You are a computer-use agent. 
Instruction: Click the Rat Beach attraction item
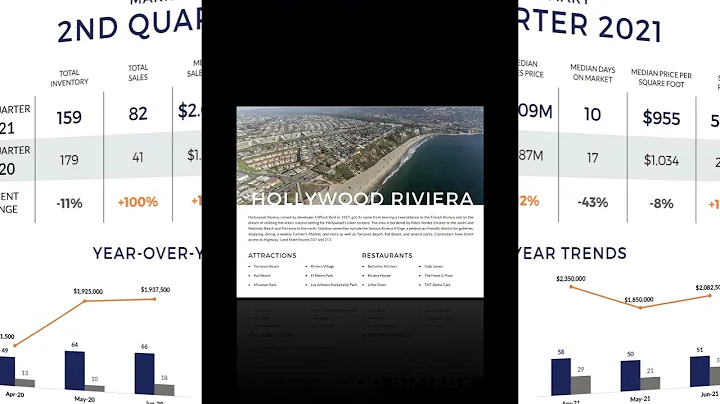[262, 275]
